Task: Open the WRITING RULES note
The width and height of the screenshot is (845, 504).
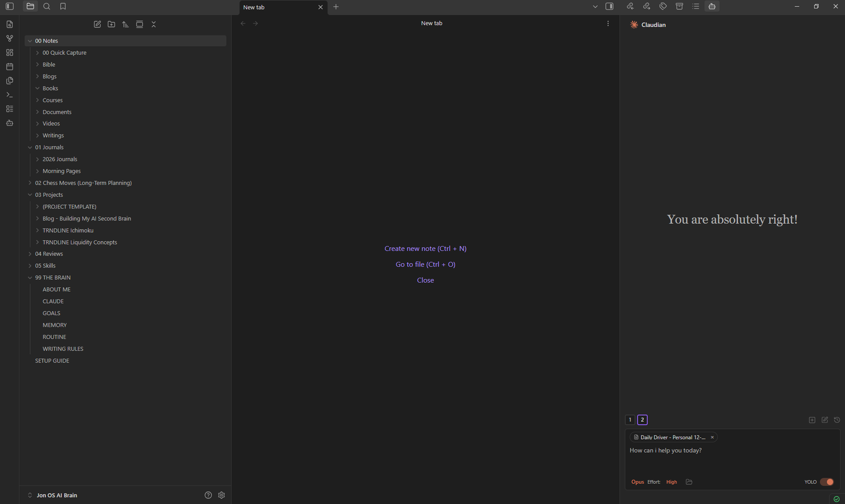Action: pyautogui.click(x=63, y=349)
